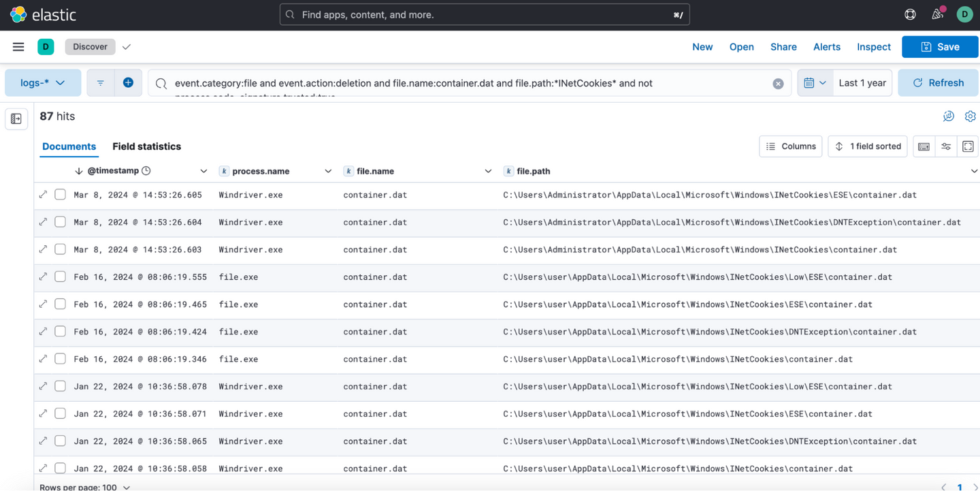Screen dimensions: 980x491
Task: Open the display settings gear icon
Action: click(970, 116)
